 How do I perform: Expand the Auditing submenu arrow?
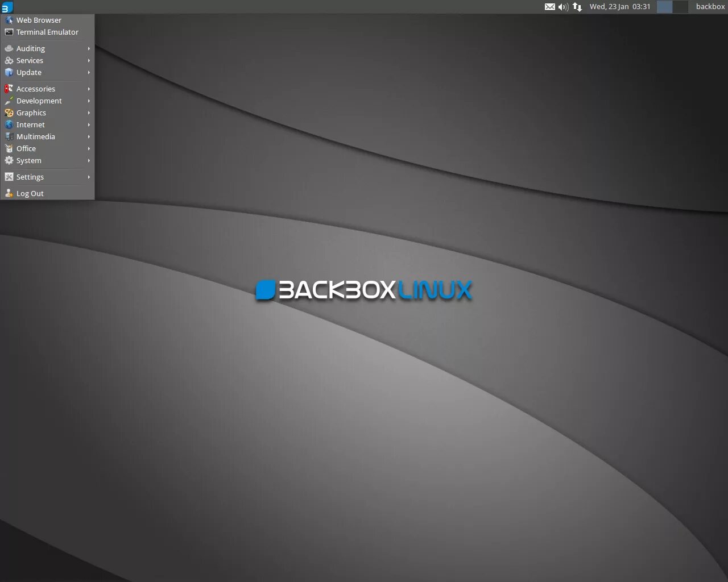coord(89,48)
